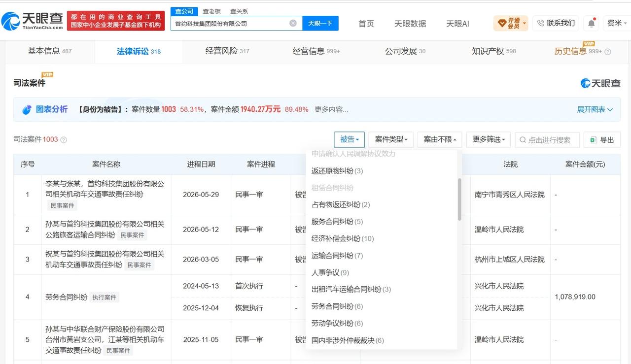Select 劳动争议纠纷 (6) option

[x=337, y=323]
